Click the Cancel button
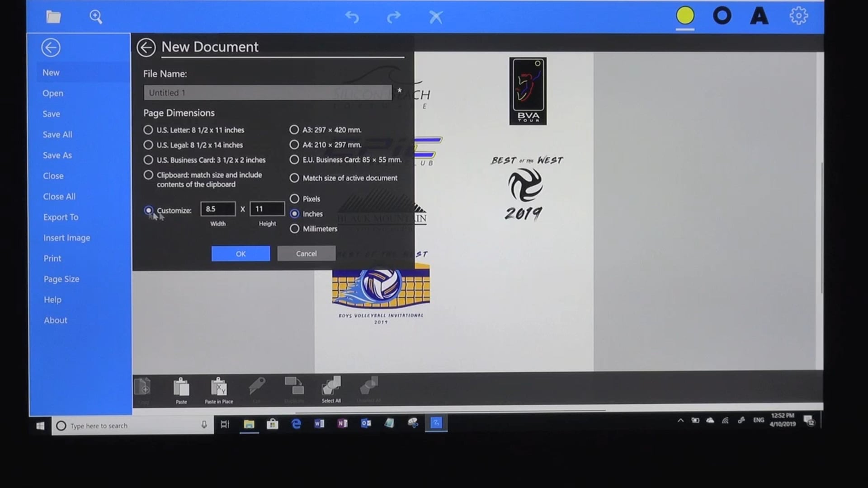The width and height of the screenshot is (868, 488). point(306,253)
